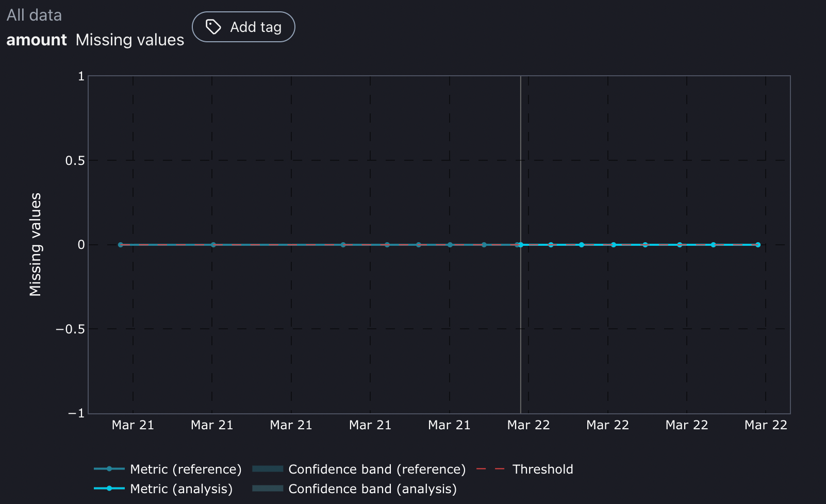
Task: Click the rotated Missing values y-axis title
Action: (x=35, y=244)
